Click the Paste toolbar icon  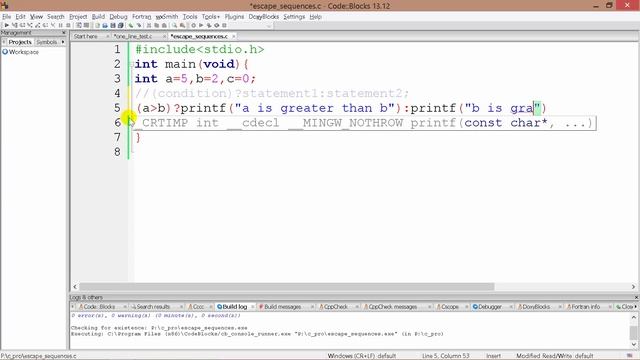pyautogui.click(x=164, y=25)
